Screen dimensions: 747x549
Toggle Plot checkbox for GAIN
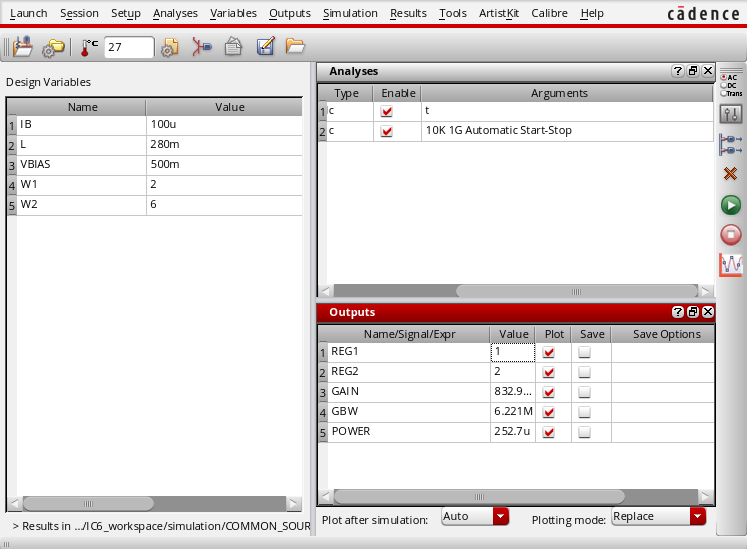click(549, 393)
